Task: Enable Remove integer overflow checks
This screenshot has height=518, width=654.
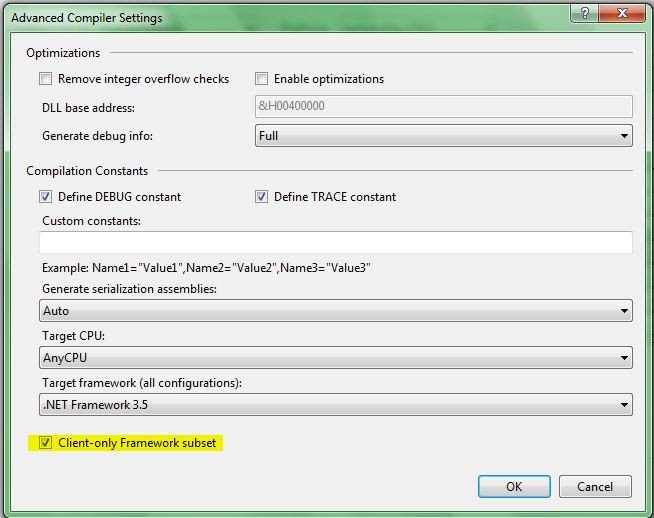Action: pos(45,79)
